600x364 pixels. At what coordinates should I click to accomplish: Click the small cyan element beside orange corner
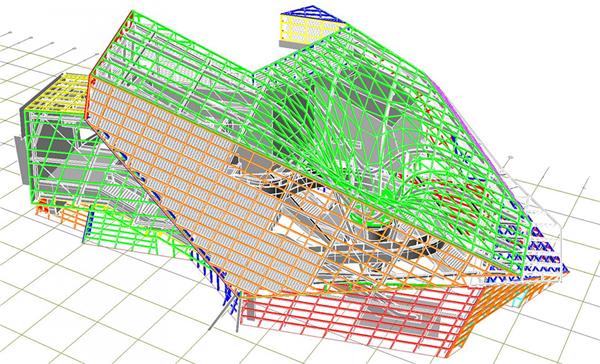coord(517,301)
